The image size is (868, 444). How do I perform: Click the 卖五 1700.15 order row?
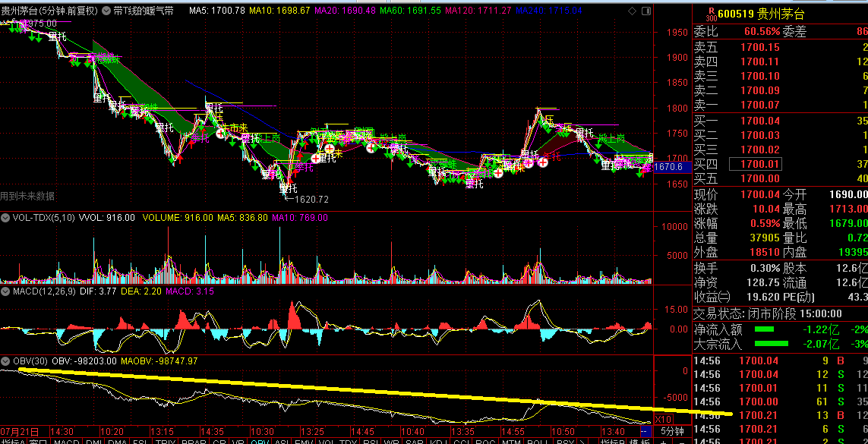click(x=781, y=47)
